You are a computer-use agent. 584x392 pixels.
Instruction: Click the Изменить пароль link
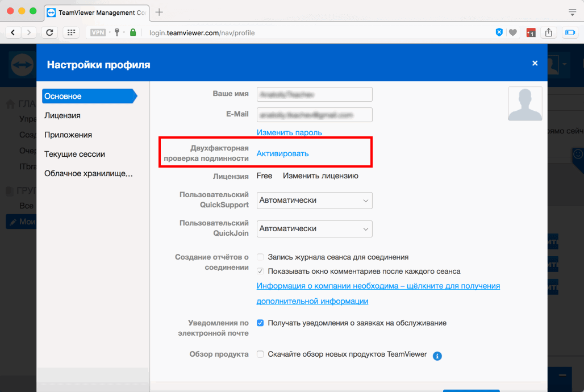click(x=289, y=132)
